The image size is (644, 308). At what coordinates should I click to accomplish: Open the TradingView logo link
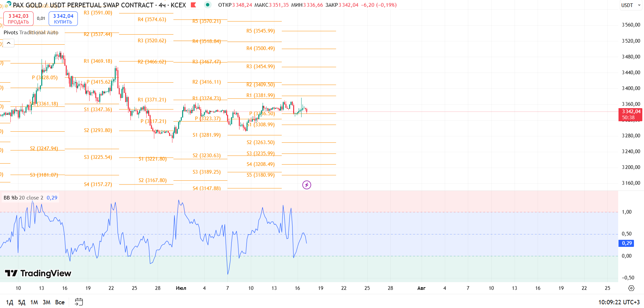(x=38, y=273)
